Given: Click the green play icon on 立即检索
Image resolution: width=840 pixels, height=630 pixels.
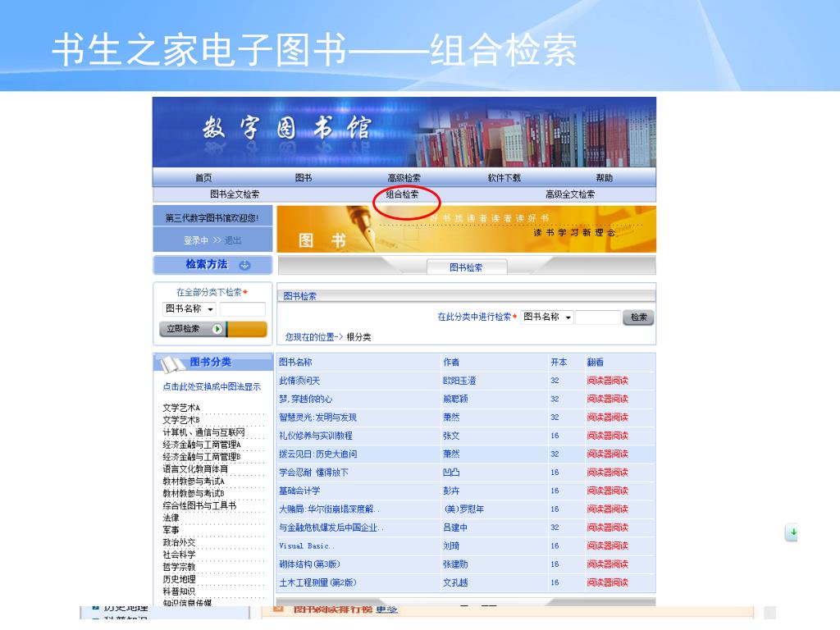Looking at the screenshot, I should [x=217, y=329].
